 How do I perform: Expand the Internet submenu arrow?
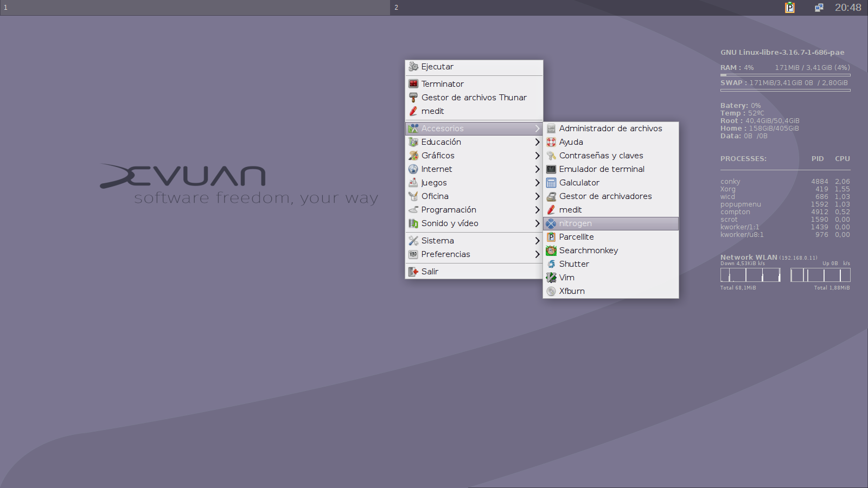[537, 169]
